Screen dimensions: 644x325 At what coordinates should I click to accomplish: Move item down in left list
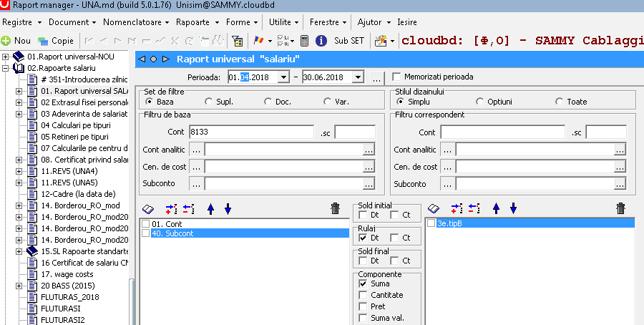point(228,209)
